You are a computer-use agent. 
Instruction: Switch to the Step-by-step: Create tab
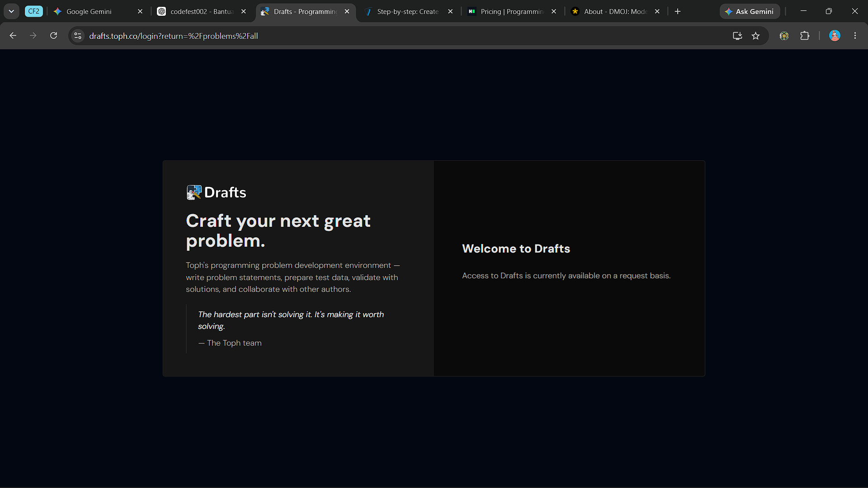tap(408, 11)
